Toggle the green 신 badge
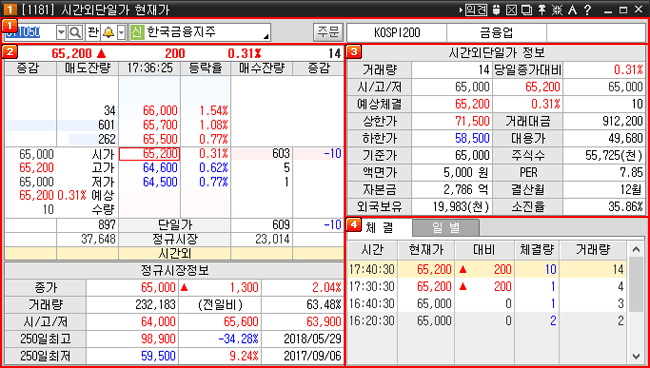 click(x=136, y=32)
